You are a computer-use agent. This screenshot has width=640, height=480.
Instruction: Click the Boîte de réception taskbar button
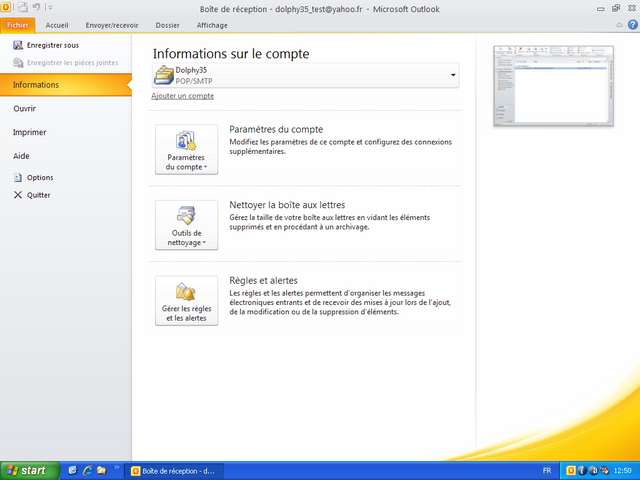pyautogui.click(x=174, y=471)
